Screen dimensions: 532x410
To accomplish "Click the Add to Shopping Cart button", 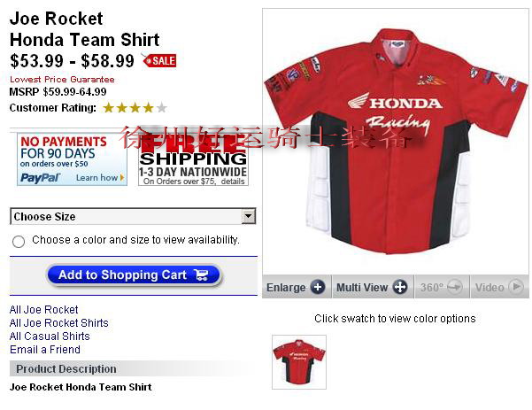I will click(134, 275).
